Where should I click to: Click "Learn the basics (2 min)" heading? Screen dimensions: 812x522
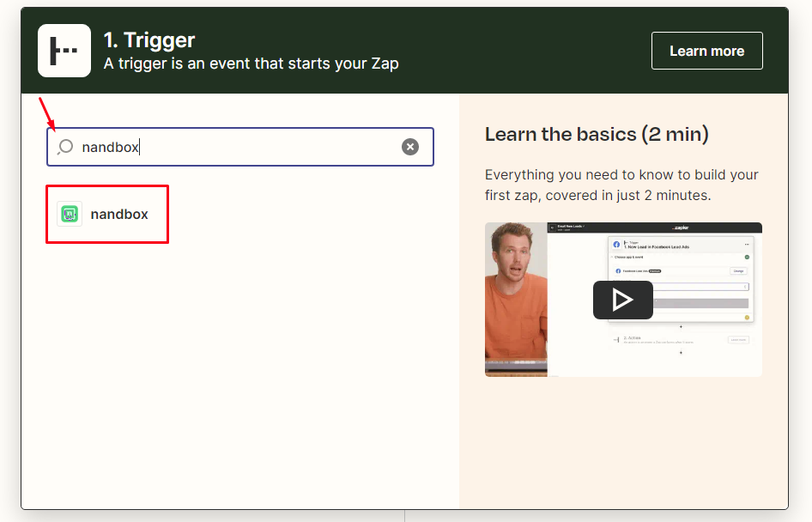(597, 134)
